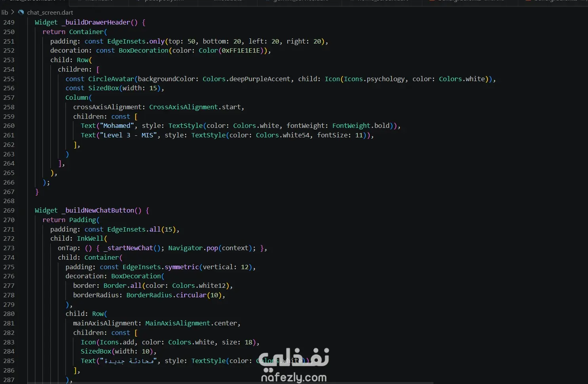Image resolution: width=588 pixels, height=384 pixels.
Task: Click Colors.white12 in Border.all
Action: point(199,285)
